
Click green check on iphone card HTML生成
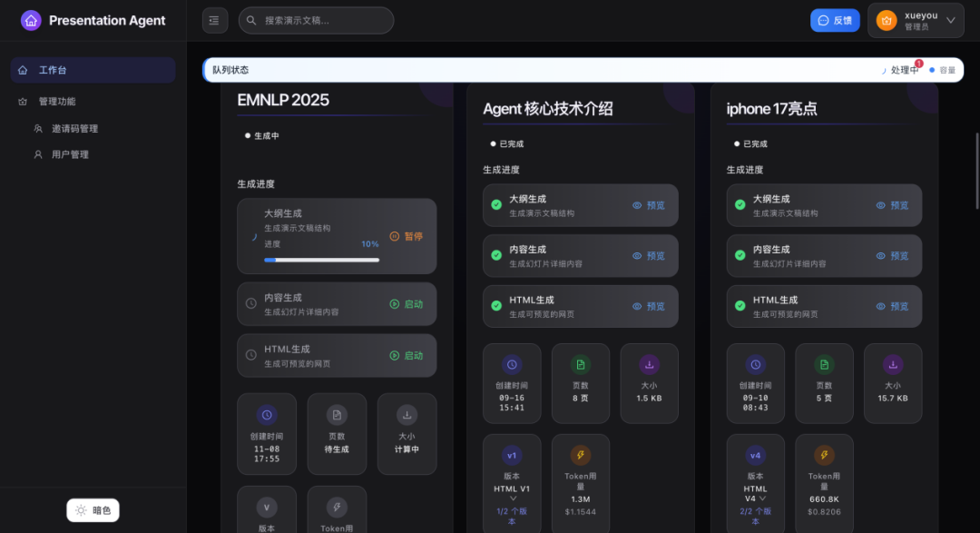click(740, 306)
